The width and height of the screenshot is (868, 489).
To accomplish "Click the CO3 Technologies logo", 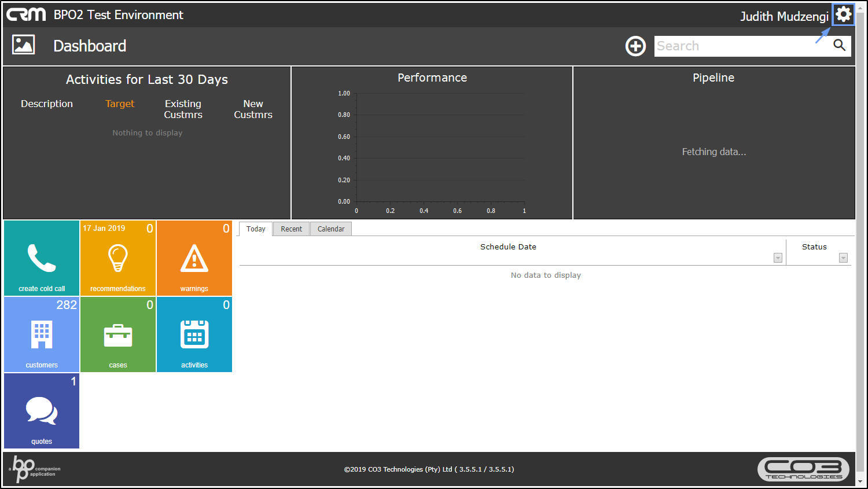I will coord(803,469).
